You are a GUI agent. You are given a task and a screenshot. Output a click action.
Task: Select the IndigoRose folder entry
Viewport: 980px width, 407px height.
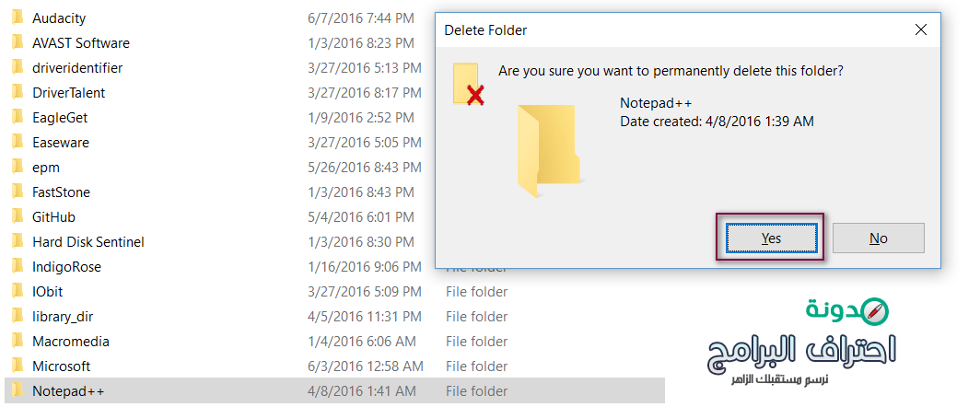click(66, 266)
